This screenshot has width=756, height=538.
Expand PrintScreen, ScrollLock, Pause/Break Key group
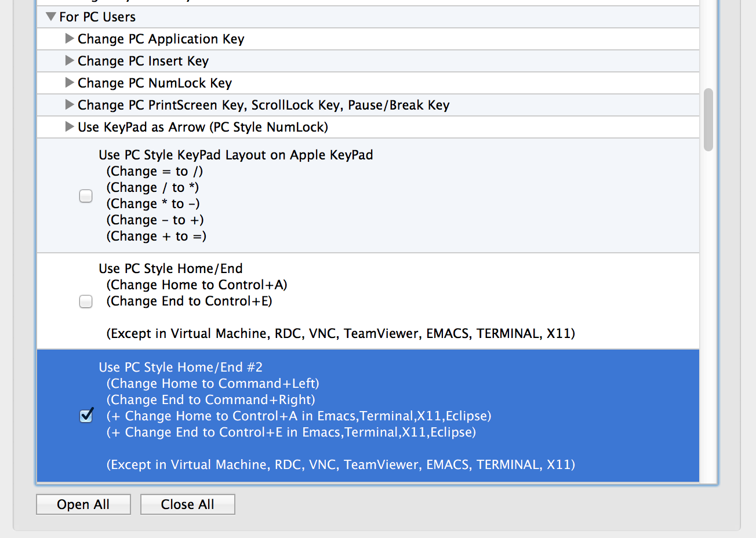[x=70, y=105]
